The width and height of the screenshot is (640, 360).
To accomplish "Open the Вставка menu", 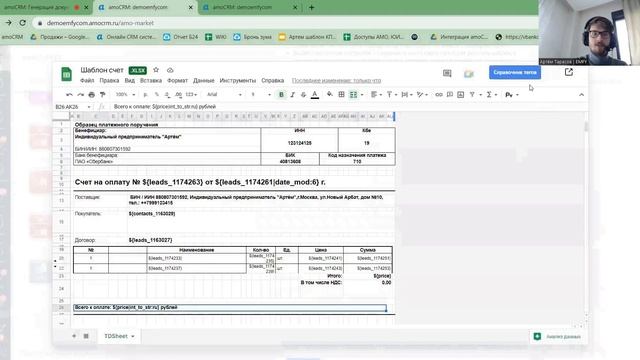I will click(x=151, y=80).
